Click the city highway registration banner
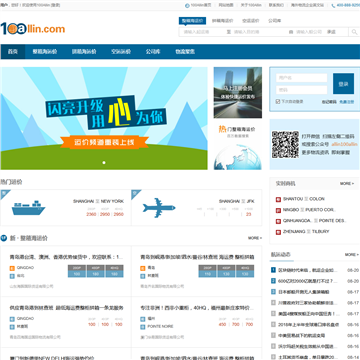The width and height of the screenshot is (360, 360). coord(238,92)
